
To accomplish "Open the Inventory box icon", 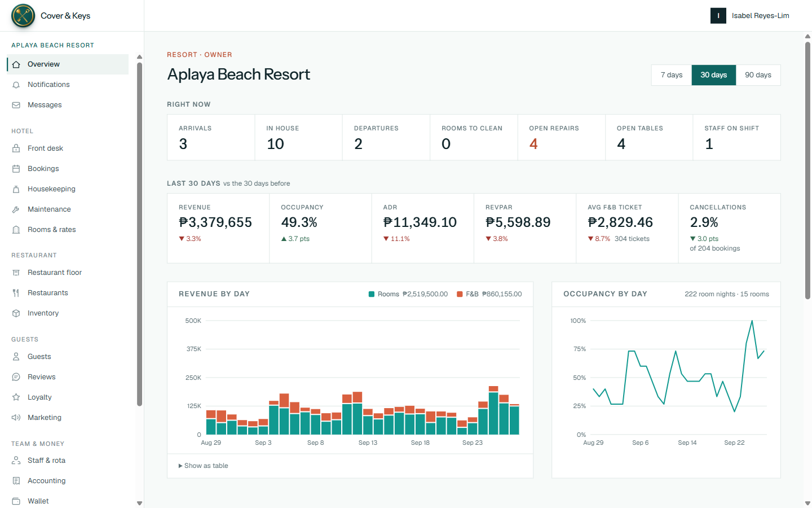I will tap(16, 313).
